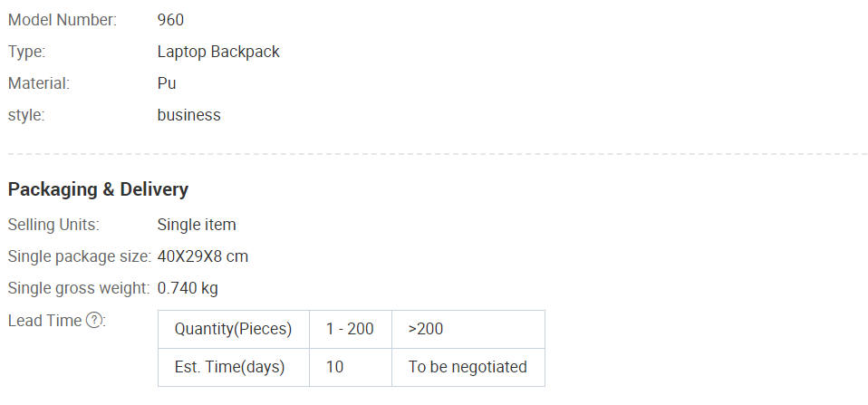Click the Est. Time(days) row label

click(234, 367)
